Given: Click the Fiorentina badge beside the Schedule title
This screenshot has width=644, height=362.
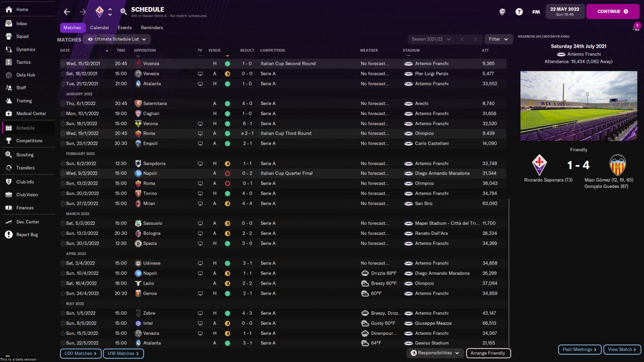Looking at the screenshot, I should [x=99, y=12].
